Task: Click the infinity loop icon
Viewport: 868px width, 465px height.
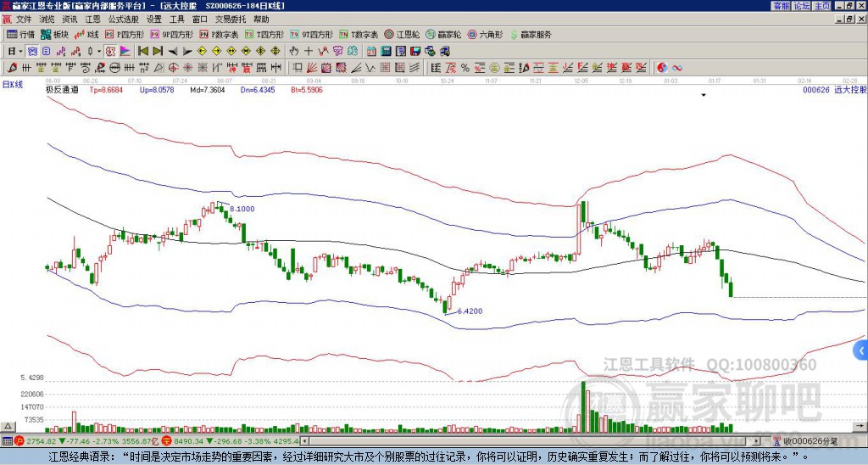Action: 676,68
